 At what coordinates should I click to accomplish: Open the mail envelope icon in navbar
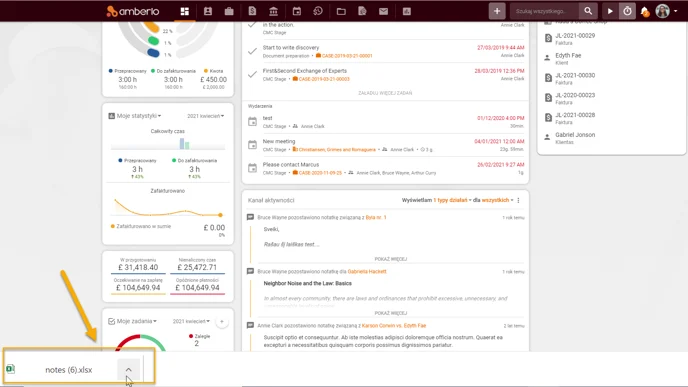(x=383, y=11)
